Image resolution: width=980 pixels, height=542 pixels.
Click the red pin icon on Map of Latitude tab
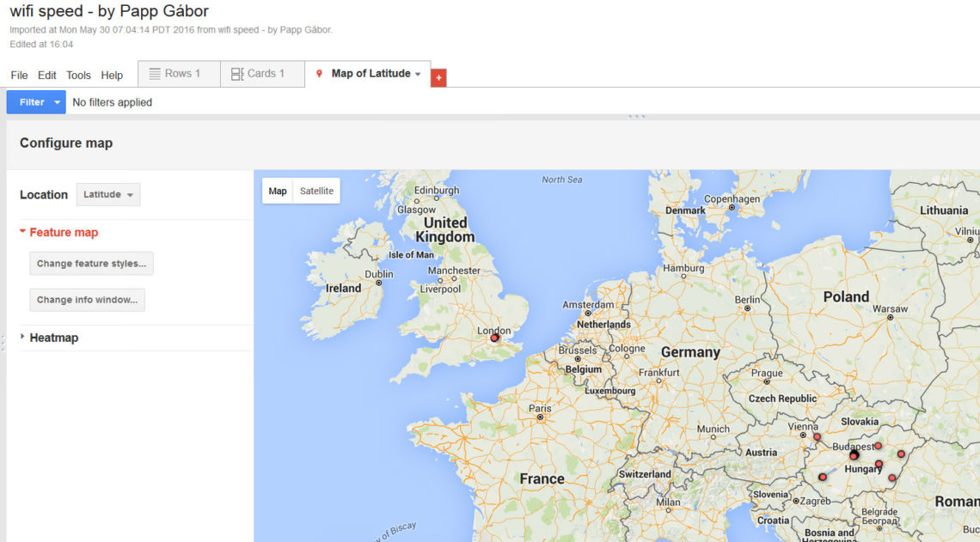coord(320,74)
